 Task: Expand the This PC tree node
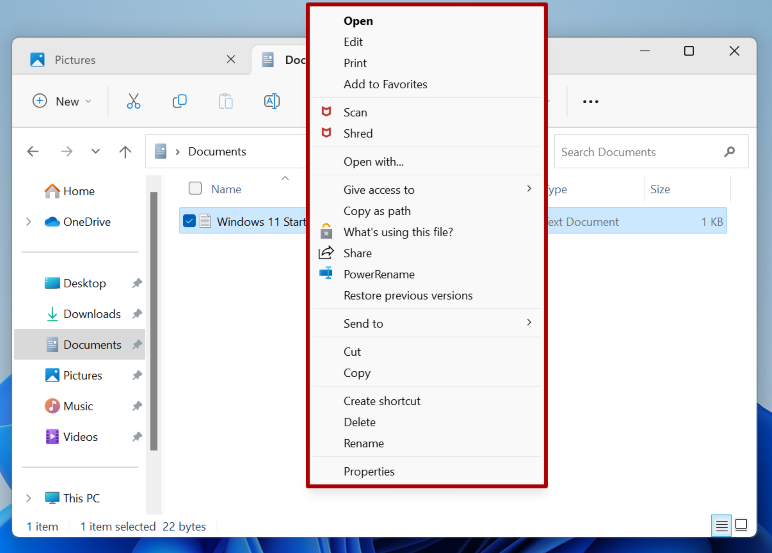pos(29,498)
